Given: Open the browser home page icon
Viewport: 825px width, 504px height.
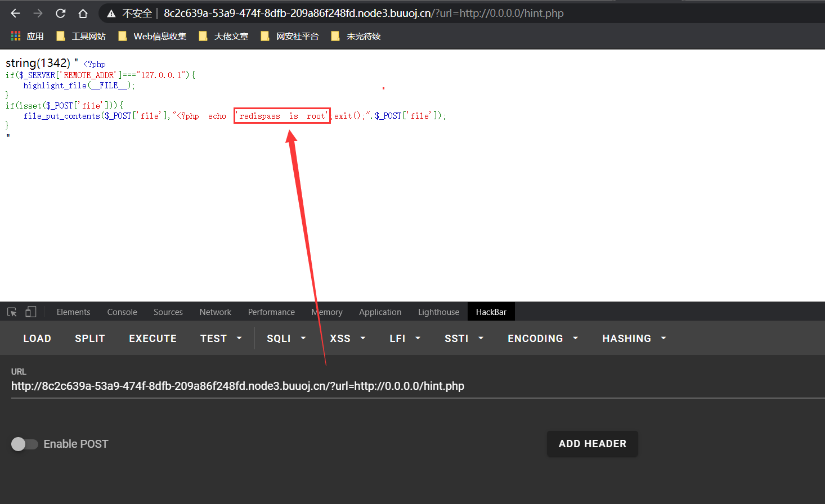Looking at the screenshot, I should point(83,13).
